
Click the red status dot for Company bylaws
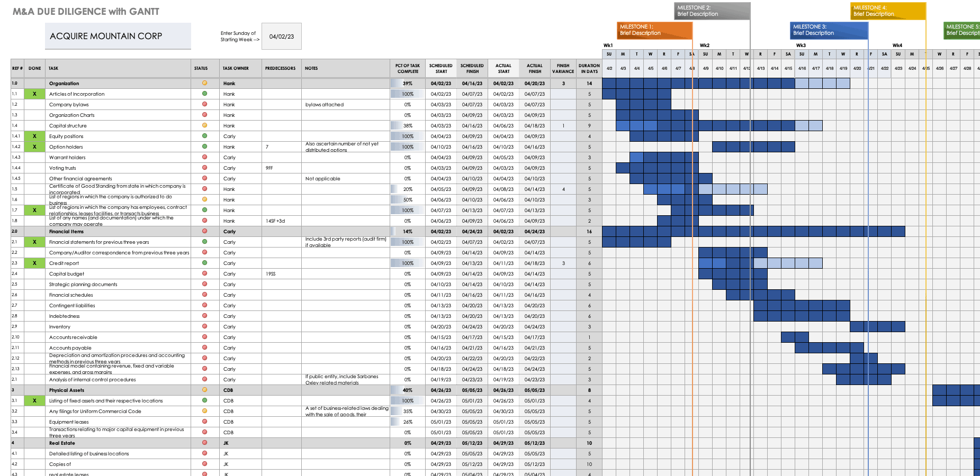point(204,104)
